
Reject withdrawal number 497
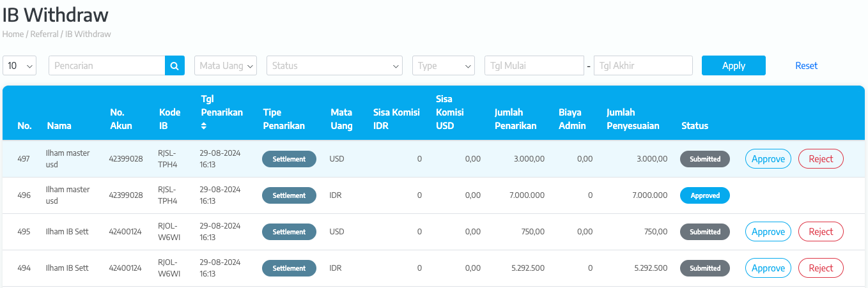click(821, 159)
